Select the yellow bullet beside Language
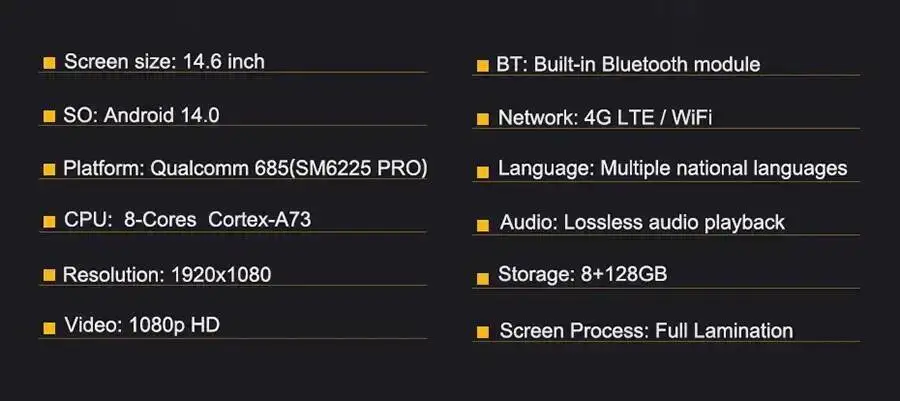Viewport: 900px width, 401px height. [x=483, y=172]
